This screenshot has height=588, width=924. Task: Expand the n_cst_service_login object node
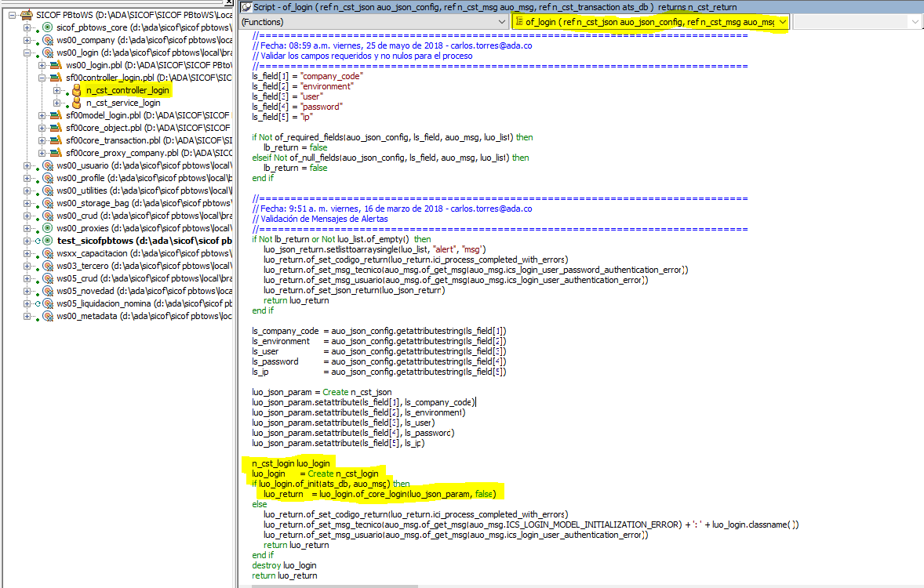[56, 103]
